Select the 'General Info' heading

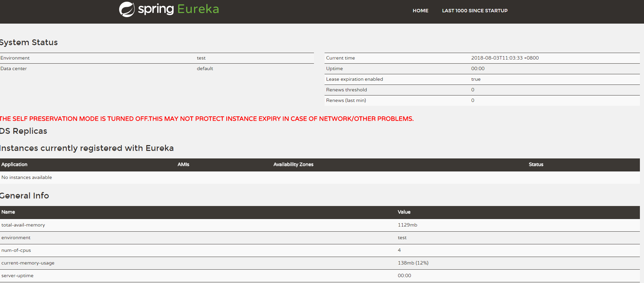tap(24, 196)
